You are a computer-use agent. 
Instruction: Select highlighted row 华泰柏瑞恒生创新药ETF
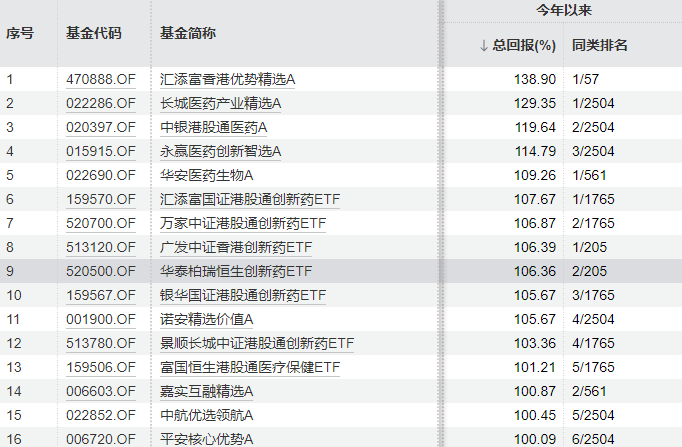tap(236, 271)
